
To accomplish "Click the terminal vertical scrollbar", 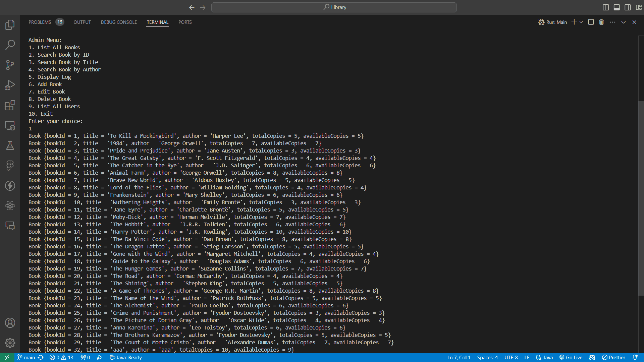I will [641, 198].
